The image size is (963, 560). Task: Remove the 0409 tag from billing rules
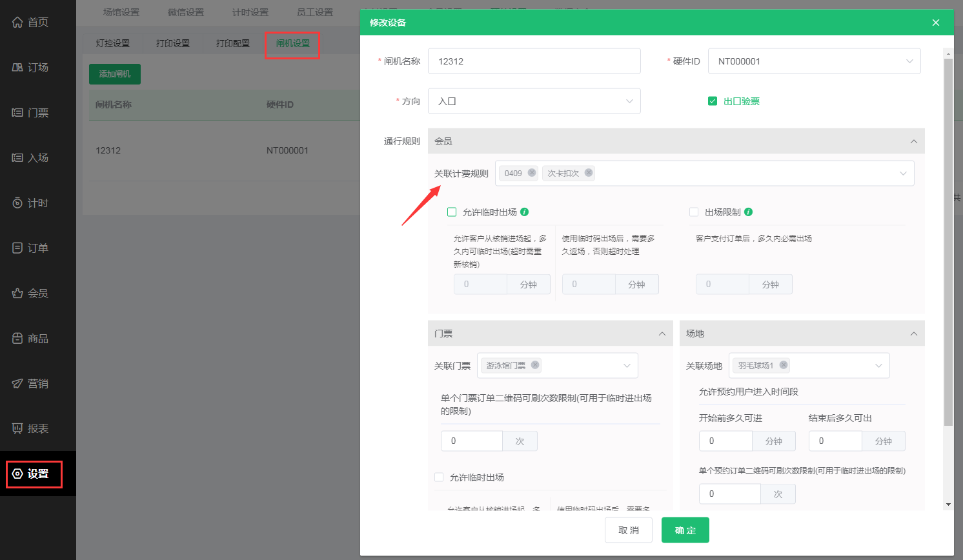(532, 173)
